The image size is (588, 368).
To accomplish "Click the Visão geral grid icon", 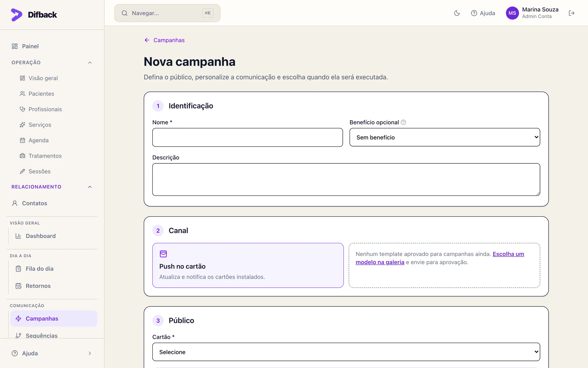I will (22, 78).
